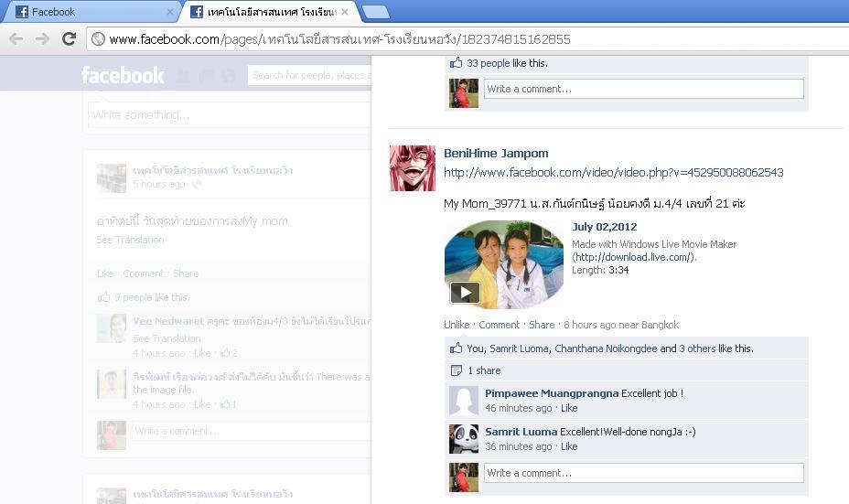Click the browser back arrow button
The width and height of the screenshot is (849, 504).
16,38
